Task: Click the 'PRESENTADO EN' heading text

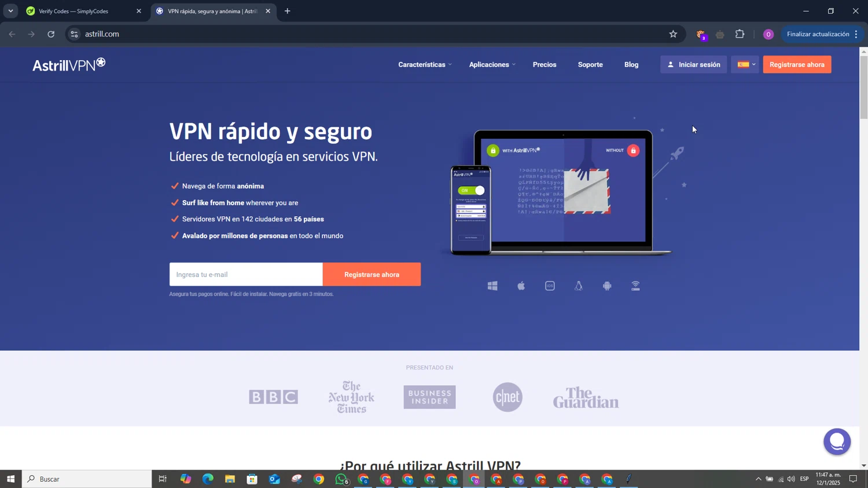Action: pyautogui.click(x=429, y=368)
